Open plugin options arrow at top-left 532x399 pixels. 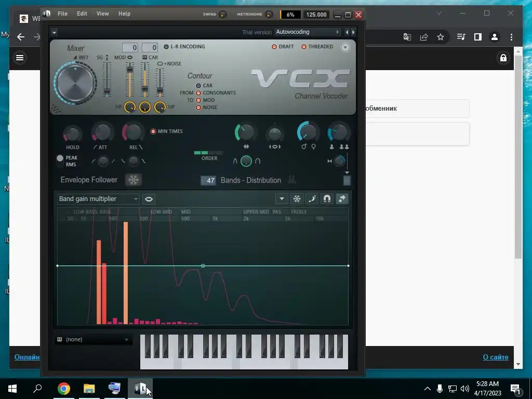(54, 33)
